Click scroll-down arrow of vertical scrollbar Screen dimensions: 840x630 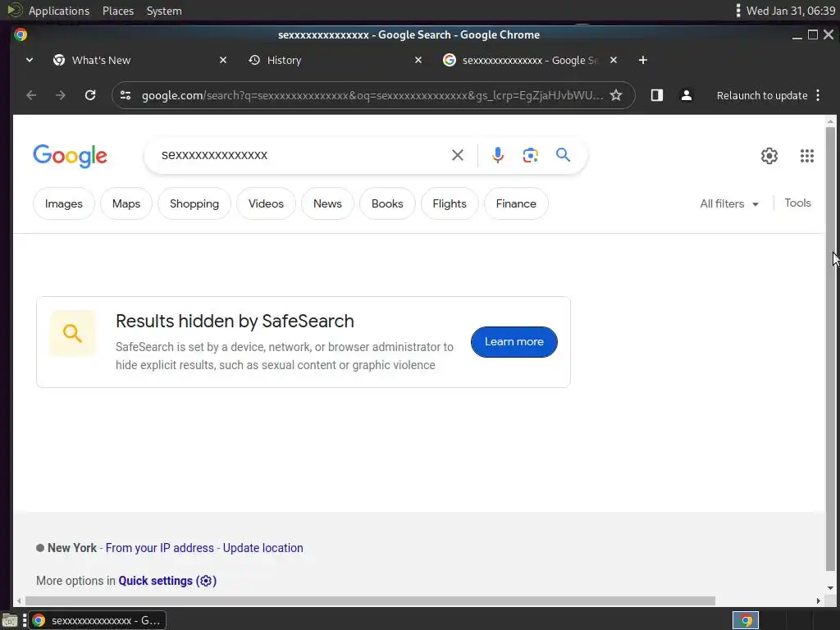click(x=830, y=587)
